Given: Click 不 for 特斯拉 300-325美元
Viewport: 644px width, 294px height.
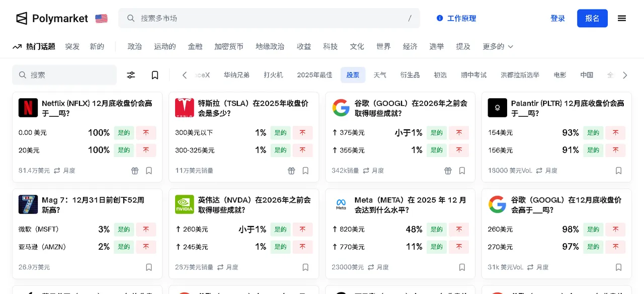Looking at the screenshot, I should click(302, 150).
